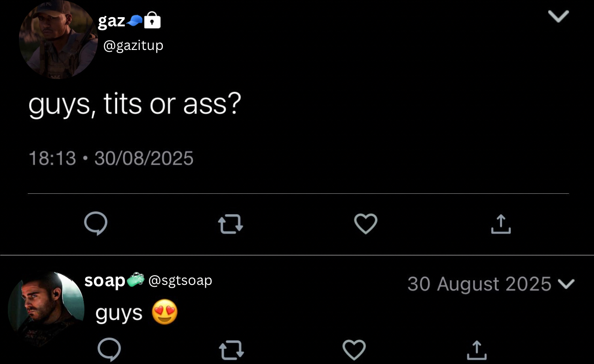Image resolution: width=594 pixels, height=364 pixels.
Task: Open the 18:13 · 30/08/2025 timestamp
Action: click(x=111, y=159)
